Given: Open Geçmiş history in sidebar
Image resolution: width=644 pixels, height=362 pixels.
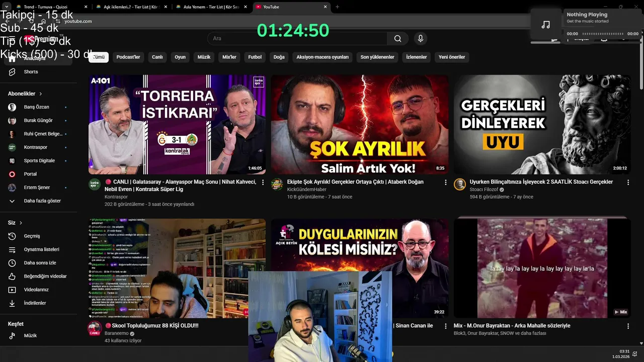Looking at the screenshot, I should (38, 236).
